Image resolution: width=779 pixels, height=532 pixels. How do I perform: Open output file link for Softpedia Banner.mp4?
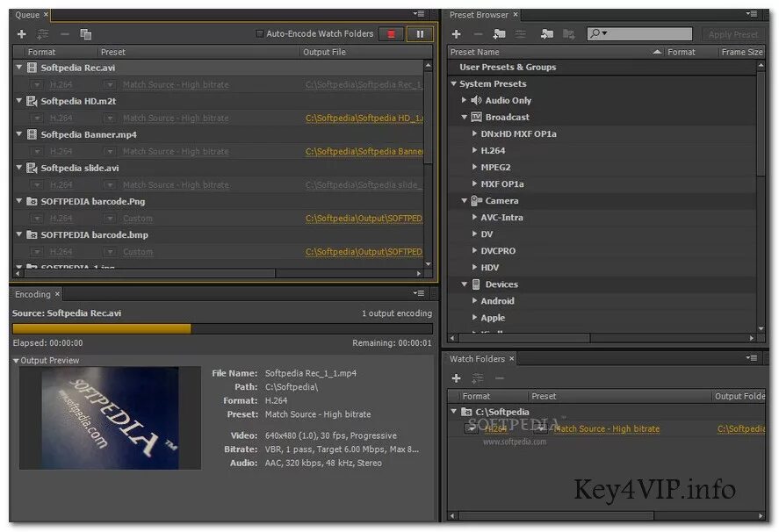point(364,151)
